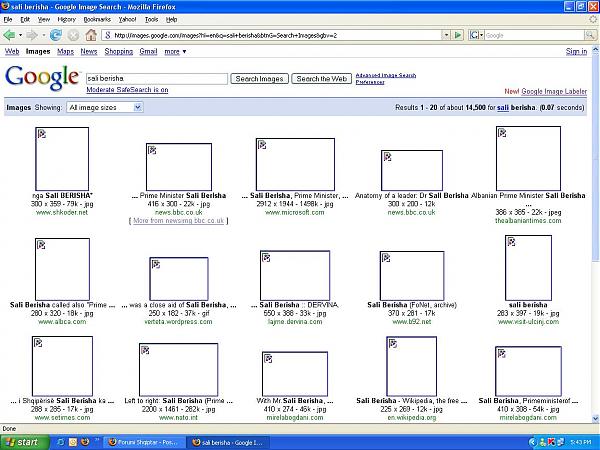
Task: Click into the sali berisha search field
Action: tap(157, 78)
